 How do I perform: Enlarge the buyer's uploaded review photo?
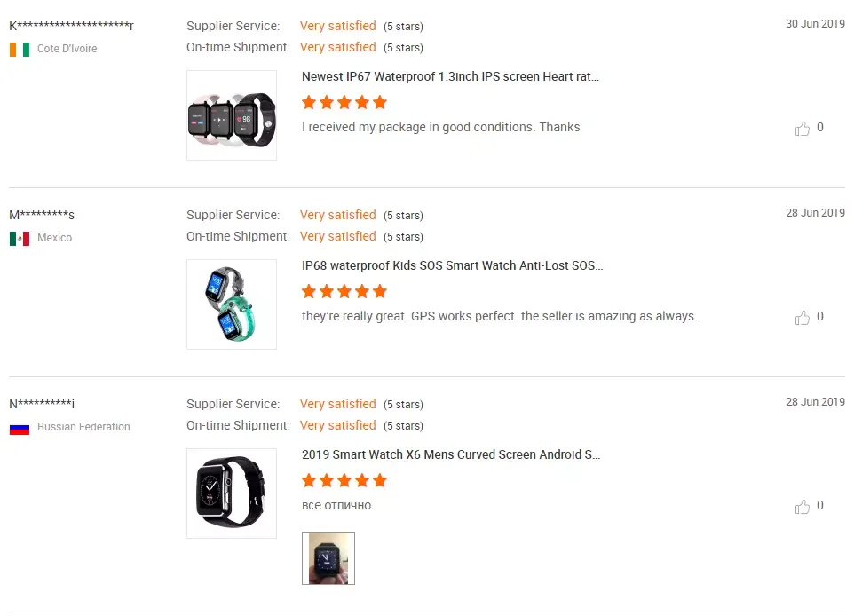[x=328, y=558]
